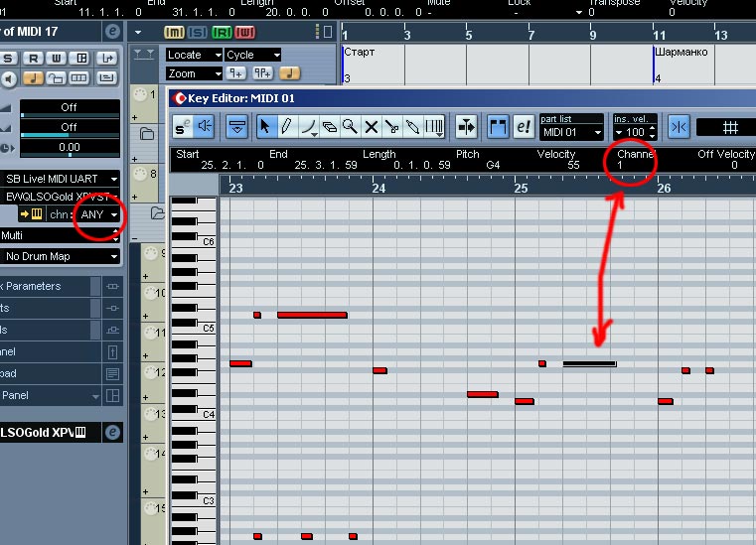Click the Edit Active Part Only button

524,127
